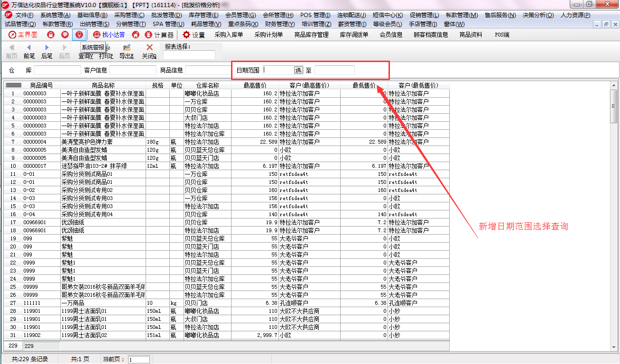Open the 主界面 main interface
620x364 pixels.
tap(23, 35)
